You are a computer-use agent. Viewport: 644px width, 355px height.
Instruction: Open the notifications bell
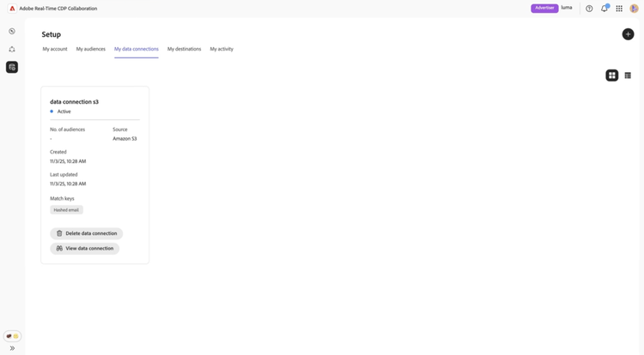(x=605, y=9)
